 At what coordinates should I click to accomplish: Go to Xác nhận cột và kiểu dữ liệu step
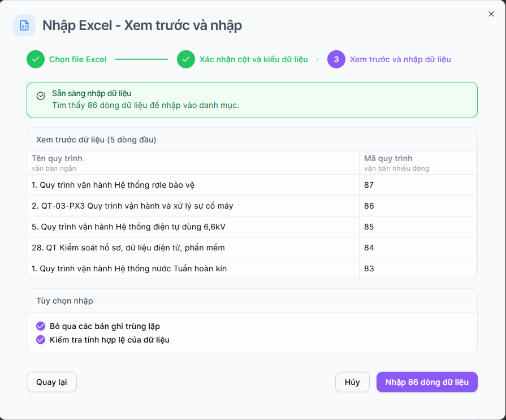coord(254,59)
